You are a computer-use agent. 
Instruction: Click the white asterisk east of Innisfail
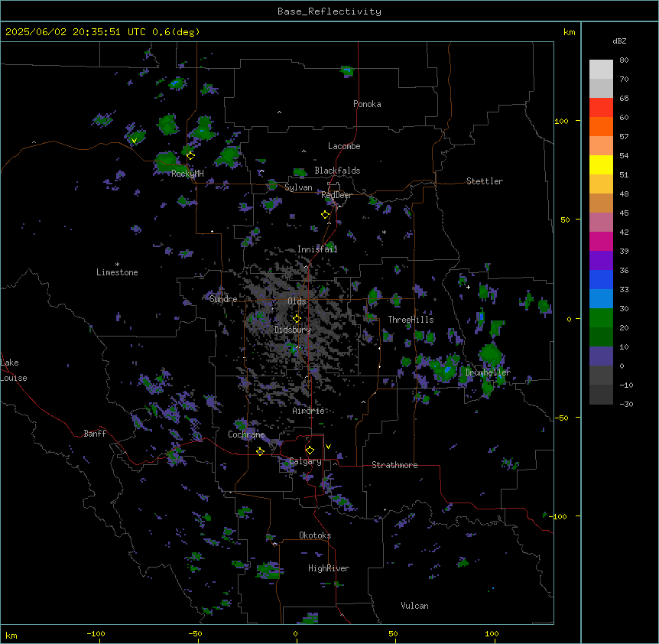[384, 232]
